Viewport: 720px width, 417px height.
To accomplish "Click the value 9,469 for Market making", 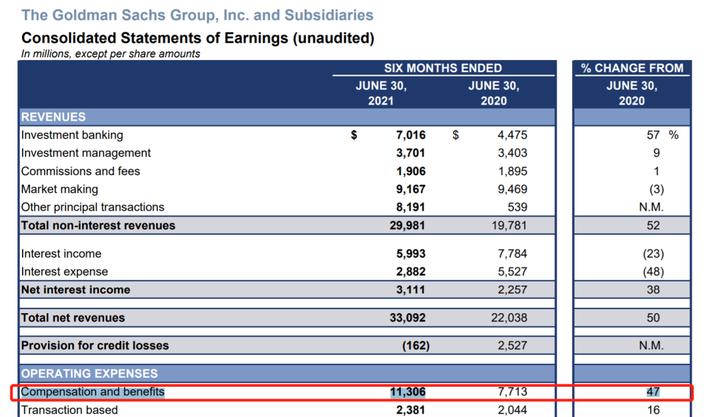I will (x=512, y=189).
